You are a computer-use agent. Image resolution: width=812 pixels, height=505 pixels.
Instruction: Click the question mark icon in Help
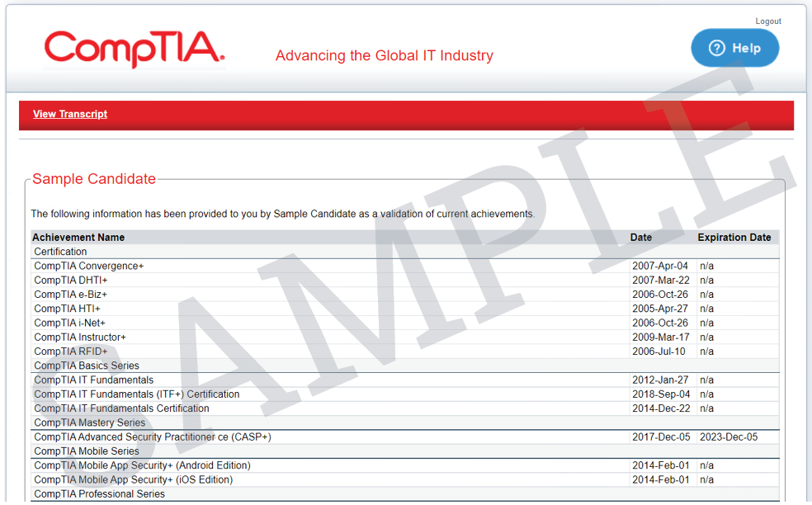tap(717, 48)
